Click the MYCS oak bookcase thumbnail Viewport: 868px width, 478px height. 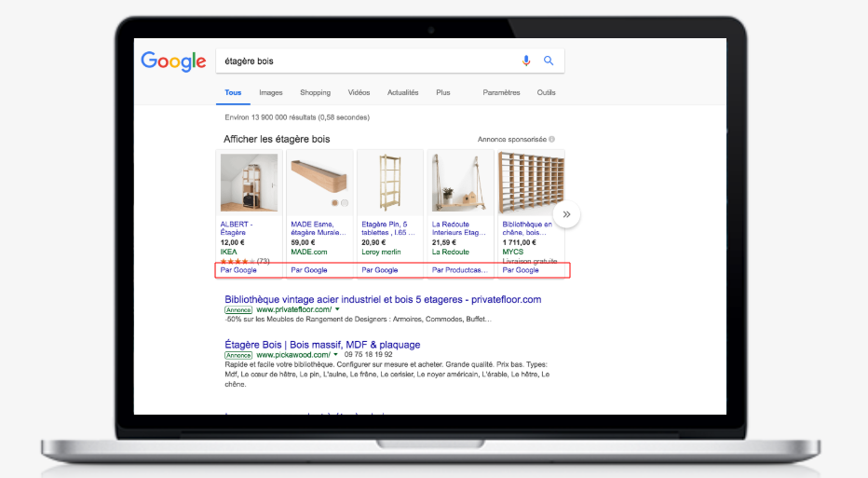click(531, 183)
